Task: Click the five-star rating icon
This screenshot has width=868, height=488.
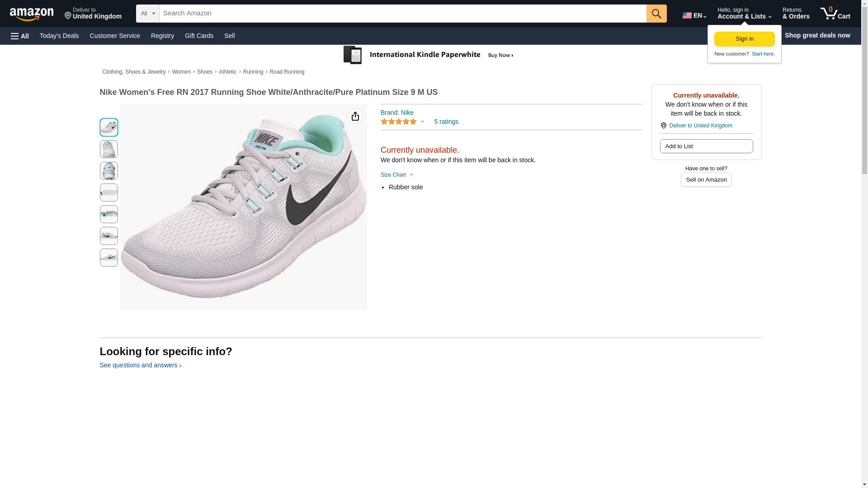Action: 399,122
